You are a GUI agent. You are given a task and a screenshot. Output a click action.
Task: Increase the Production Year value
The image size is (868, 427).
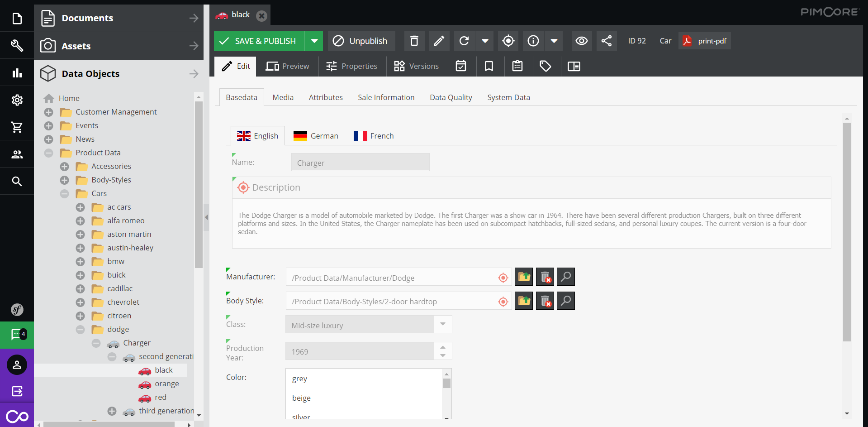(x=443, y=347)
